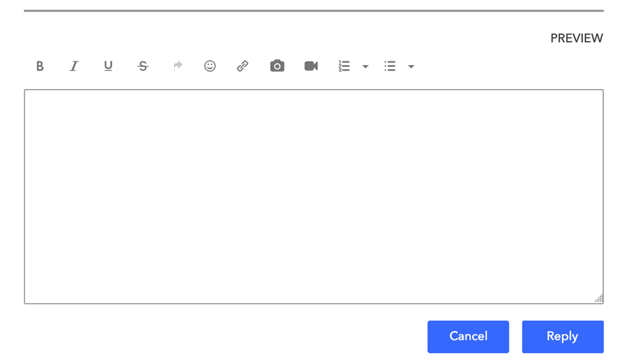Submit the Reply
The height and width of the screenshot is (364, 619).
pos(562,337)
